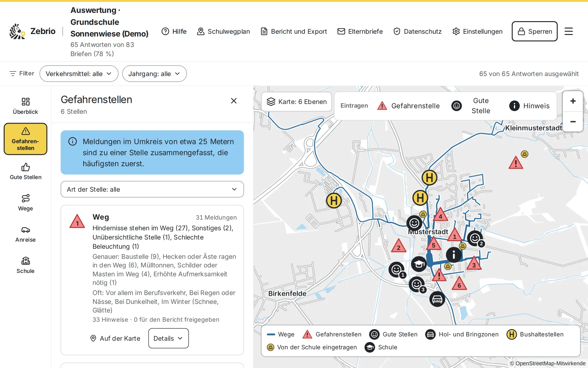Select Gefahrenstelle entry mode on map
Image resolution: width=588 pixels, height=368 pixels.
pos(409,106)
